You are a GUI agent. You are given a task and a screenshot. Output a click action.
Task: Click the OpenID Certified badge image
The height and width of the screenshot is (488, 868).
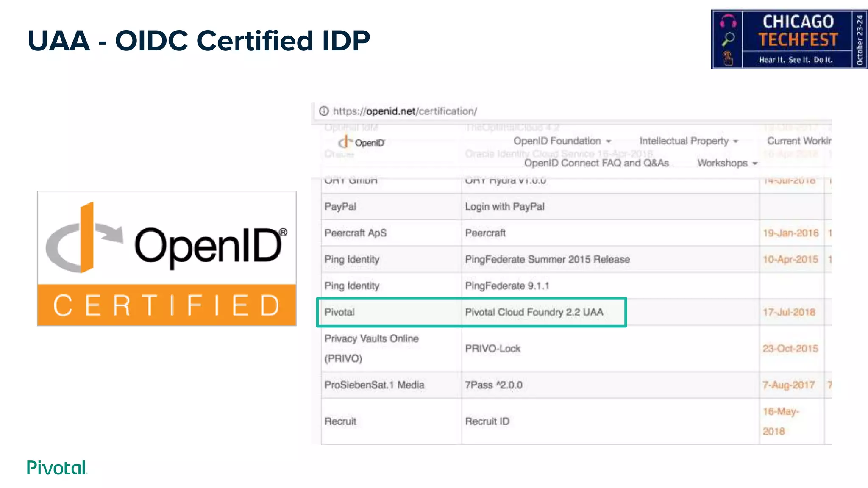pos(167,258)
